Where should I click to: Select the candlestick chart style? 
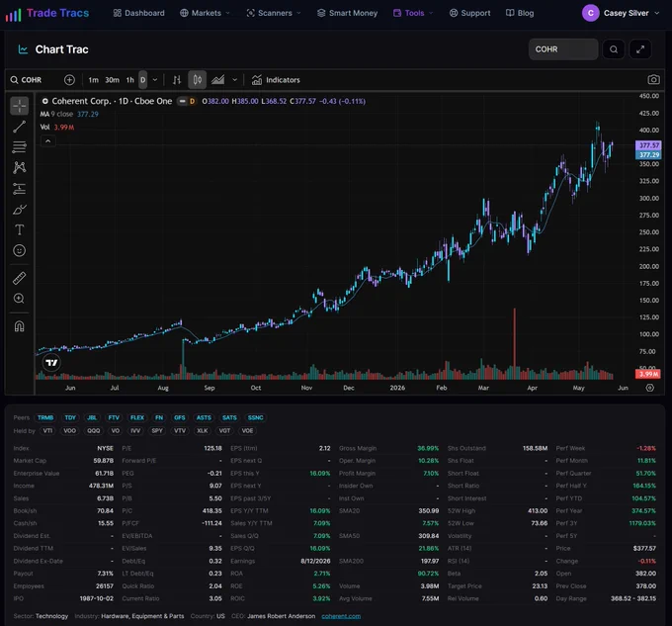(197, 80)
